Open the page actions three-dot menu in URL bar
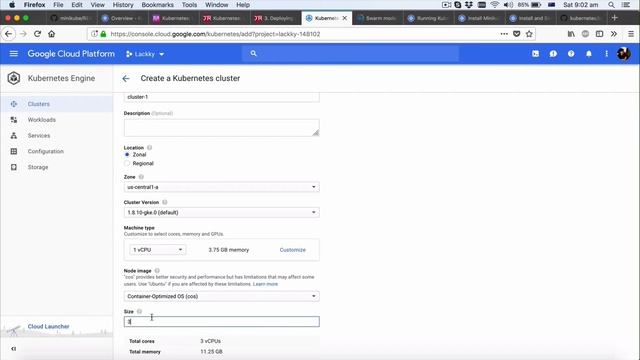Screen dimensions: 640x360 coord(504,34)
